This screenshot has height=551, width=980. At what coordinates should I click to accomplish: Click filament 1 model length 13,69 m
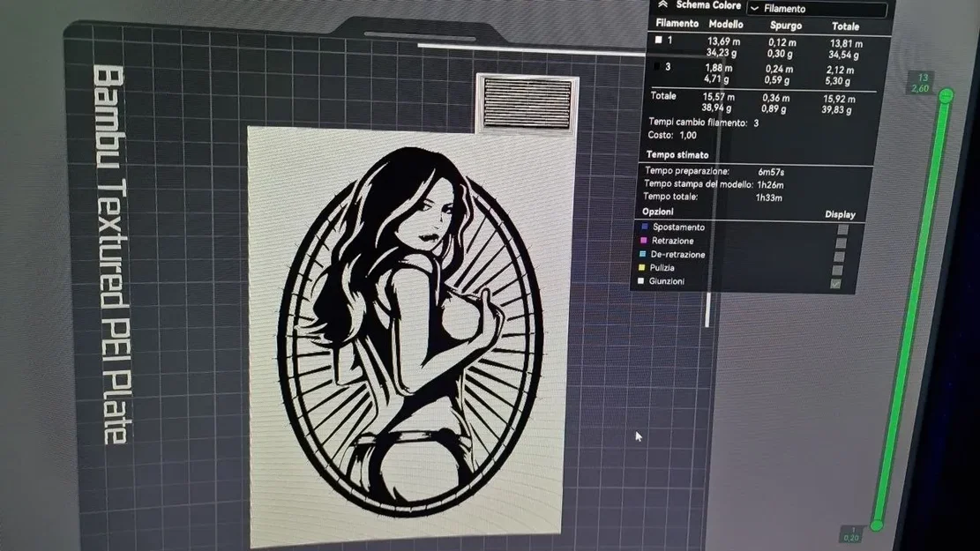(723, 41)
